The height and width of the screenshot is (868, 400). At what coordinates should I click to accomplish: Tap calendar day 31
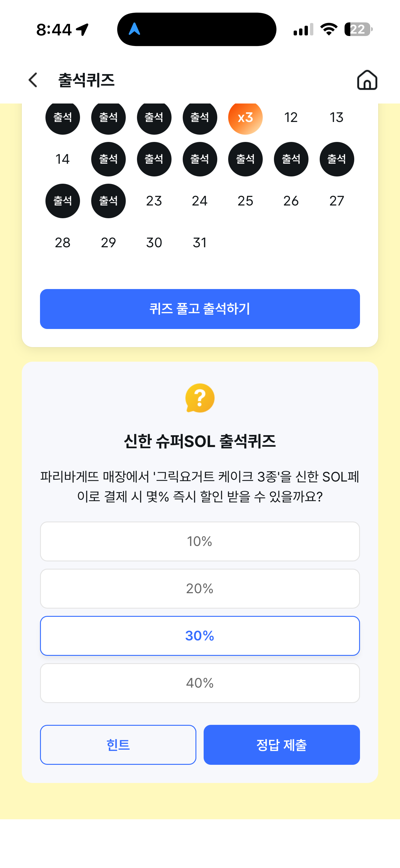click(200, 243)
